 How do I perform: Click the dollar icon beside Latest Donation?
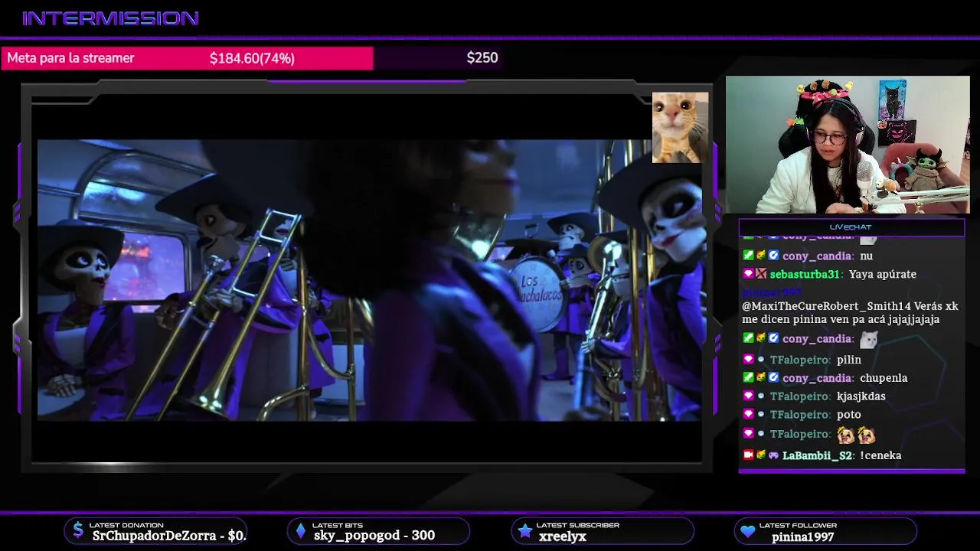click(x=78, y=530)
